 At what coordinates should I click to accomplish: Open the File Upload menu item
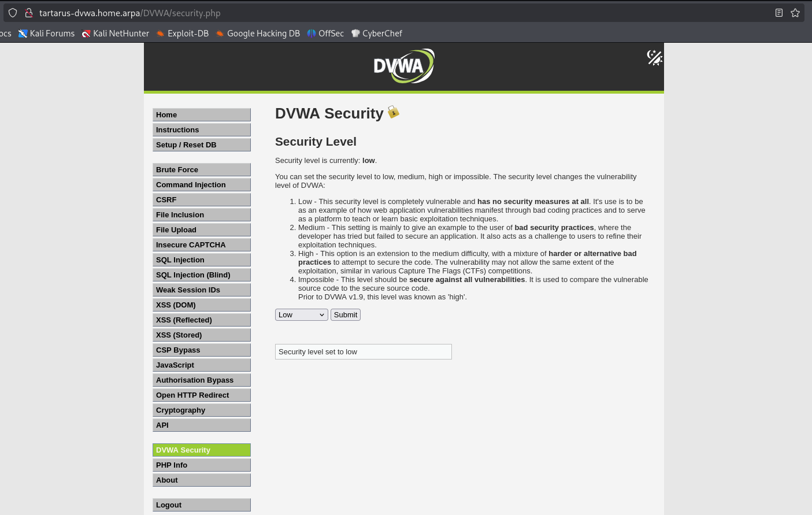(201, 230)
